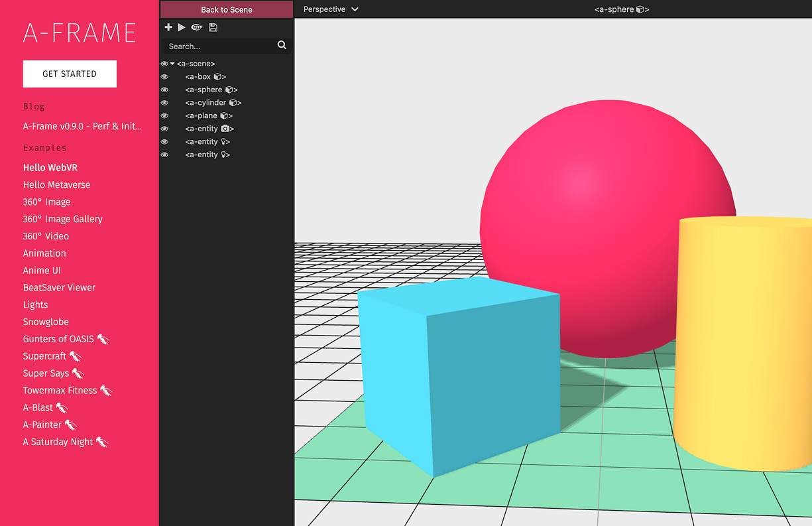Viewport: 812px width, 526px height.
Task: Select the <a-plane> row in the tree
Action: 227,115
